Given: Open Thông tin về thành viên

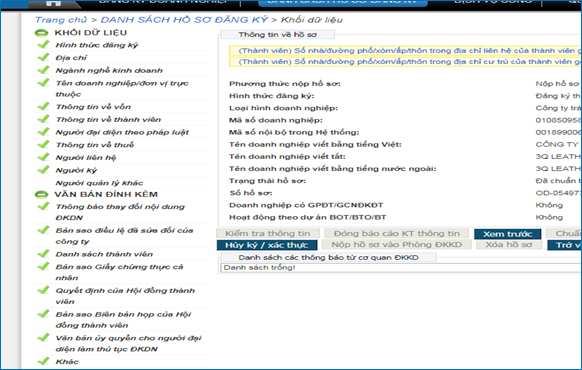Looking at the screenshot, I should [x=108, y=119].
